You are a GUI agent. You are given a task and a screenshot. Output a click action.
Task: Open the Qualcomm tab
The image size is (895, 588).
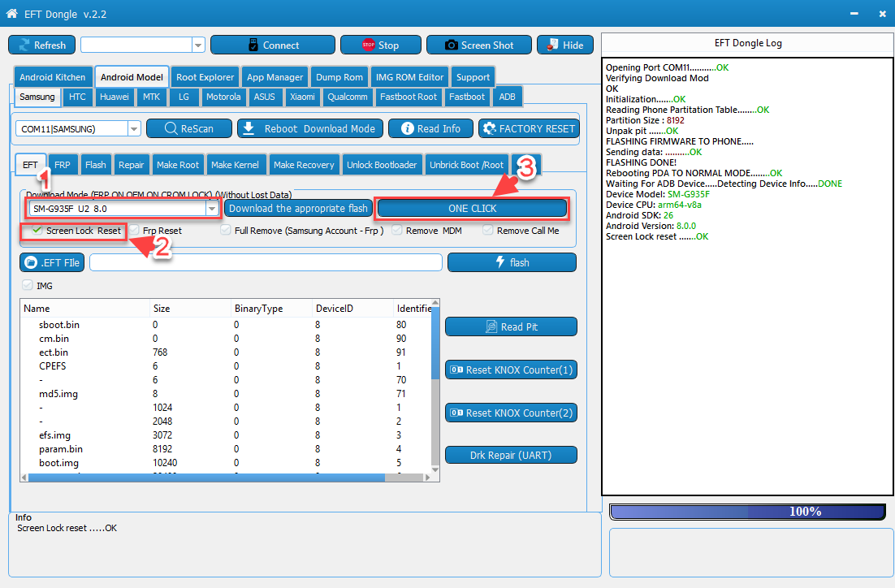tap(347, 97)
